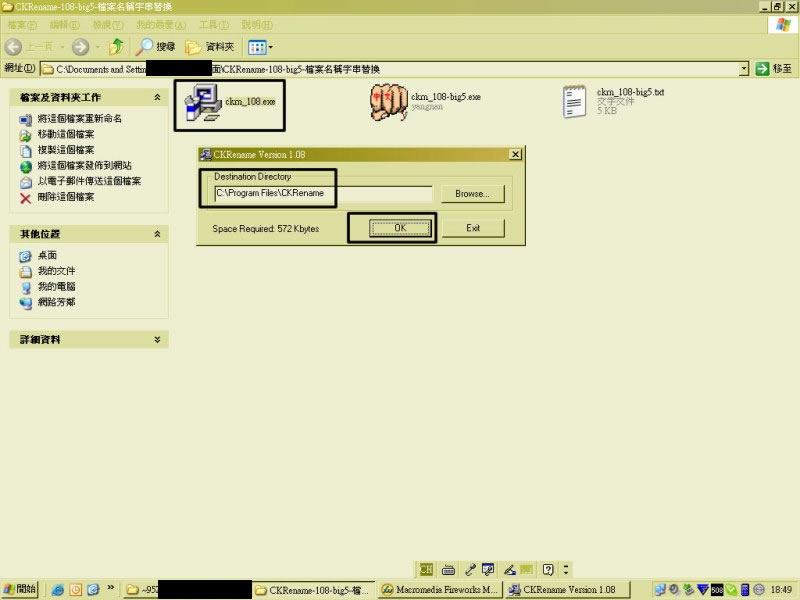The image size is (800, 600).
Task: Click the system tray clock 18:49
Action: coord(781,589)
